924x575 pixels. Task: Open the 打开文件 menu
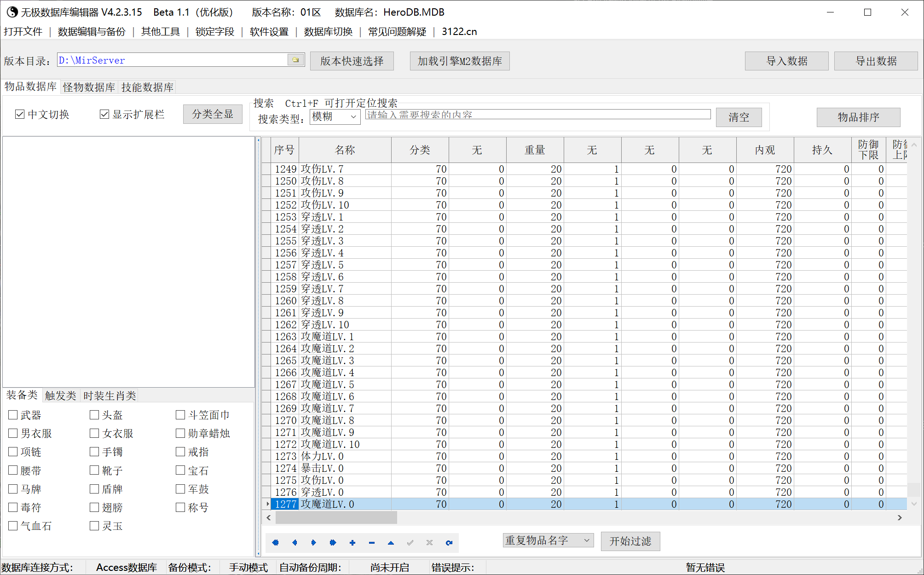[x=23, y=31]
